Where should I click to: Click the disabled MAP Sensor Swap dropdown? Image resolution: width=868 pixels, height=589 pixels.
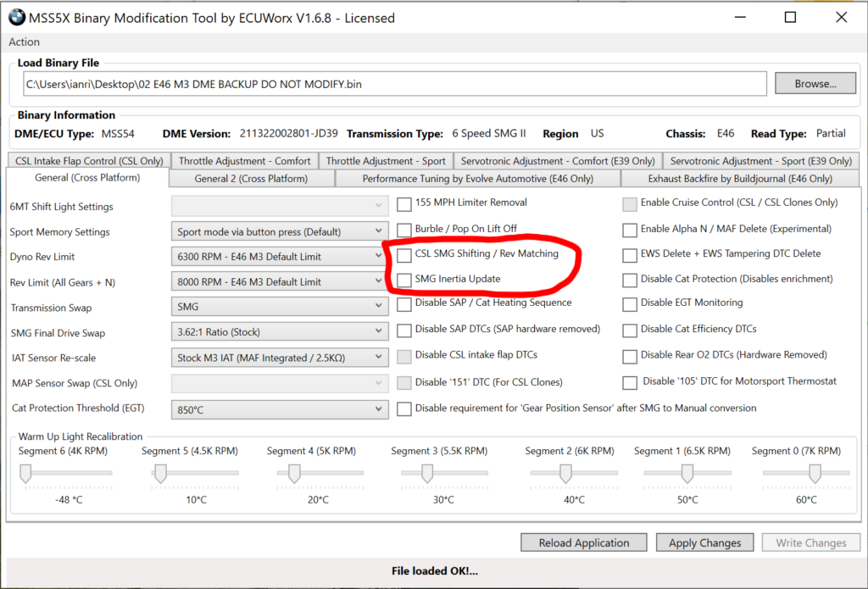pyautogui.click(x=280, y=382)
